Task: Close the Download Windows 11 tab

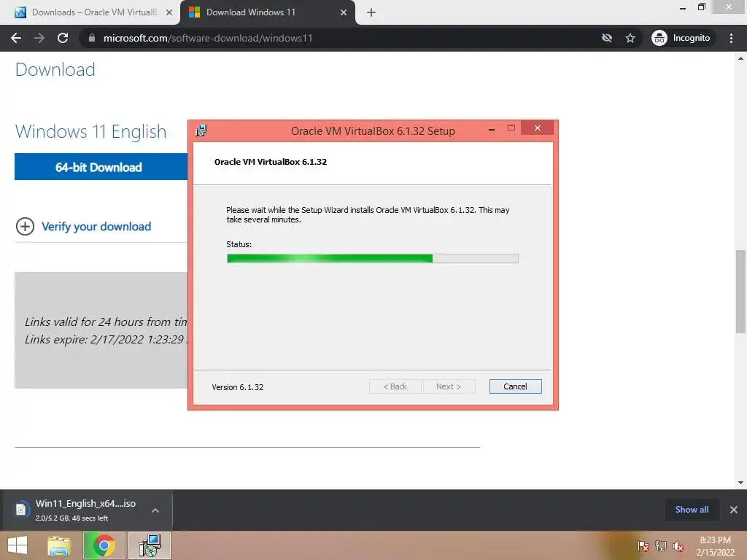Action: pos(344,12)
